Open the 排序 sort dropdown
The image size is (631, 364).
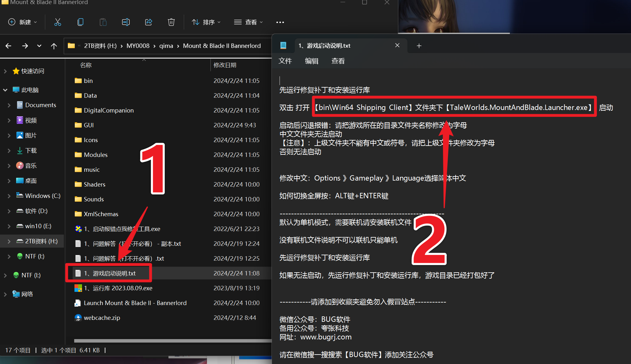click(x=206, y=22)
